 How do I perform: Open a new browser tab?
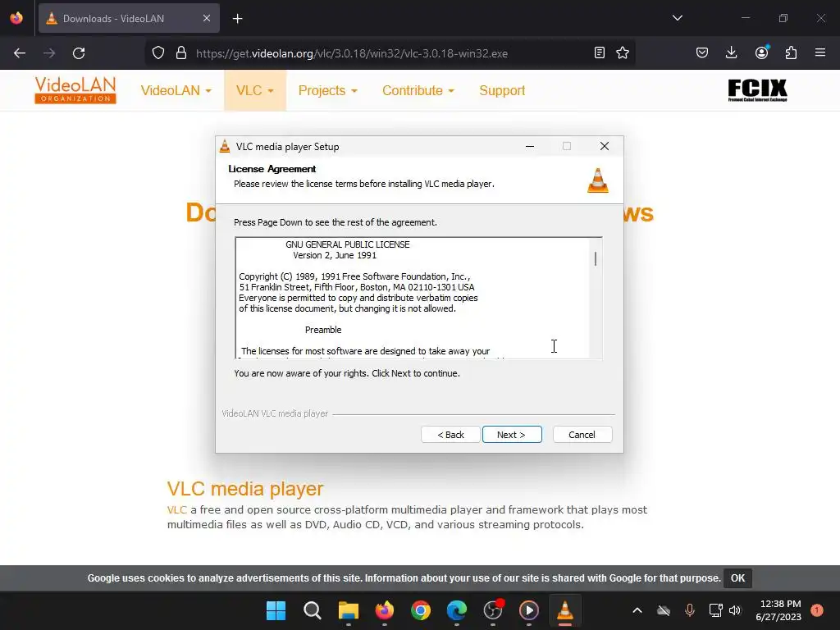(237, 19)
